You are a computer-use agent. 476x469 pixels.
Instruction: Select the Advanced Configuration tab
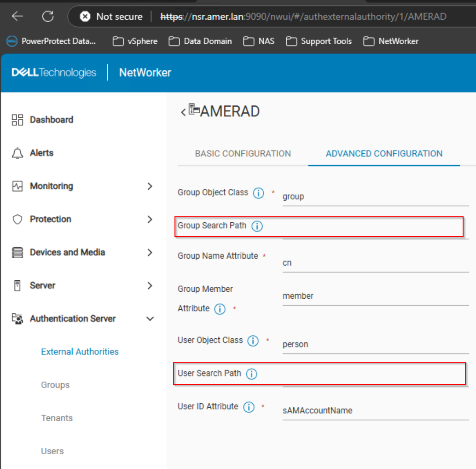(384, 153)
